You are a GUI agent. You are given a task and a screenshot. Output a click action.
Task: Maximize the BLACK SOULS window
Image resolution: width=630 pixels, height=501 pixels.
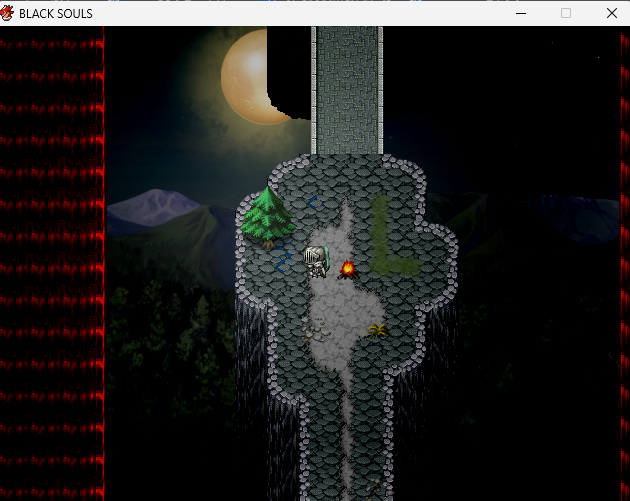pos(566,13)
